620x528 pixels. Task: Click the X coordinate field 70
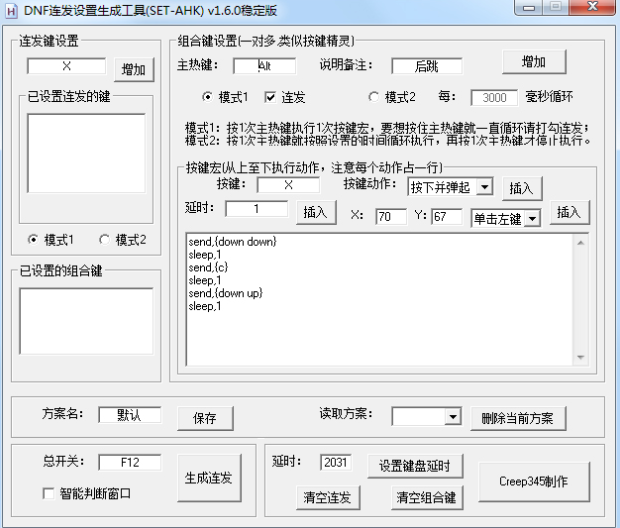(391, 216)
